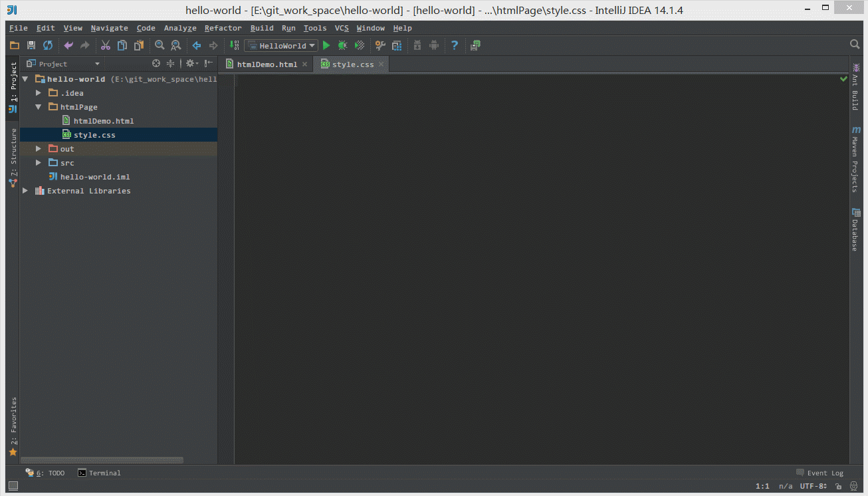Start debugging with the Debug icon

pyautogui.click(x=342, y=45)
